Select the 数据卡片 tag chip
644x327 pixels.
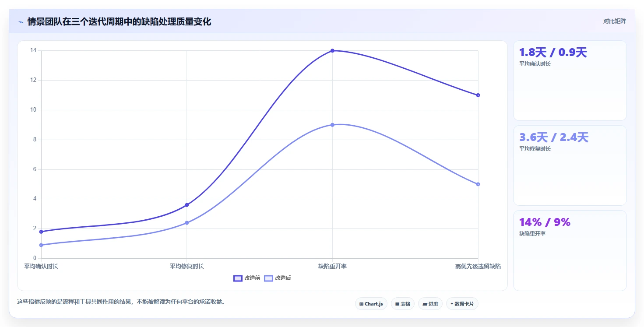tap(462, 304)
